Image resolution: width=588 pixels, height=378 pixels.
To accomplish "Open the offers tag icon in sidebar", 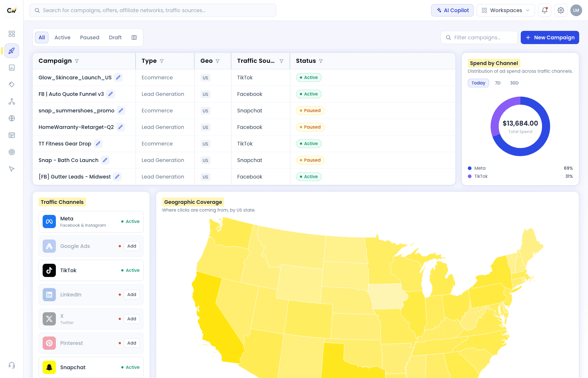I will [x=12, y=84].
